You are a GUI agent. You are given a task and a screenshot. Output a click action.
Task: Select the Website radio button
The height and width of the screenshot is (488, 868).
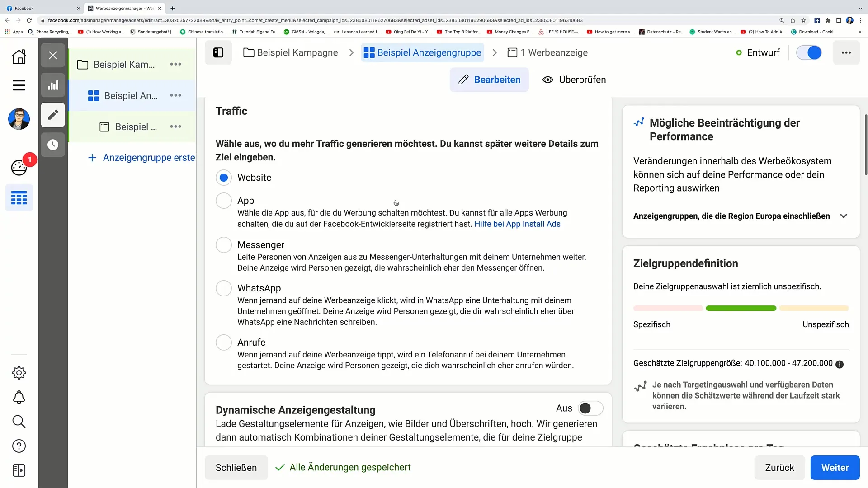[x=224, y=177]
